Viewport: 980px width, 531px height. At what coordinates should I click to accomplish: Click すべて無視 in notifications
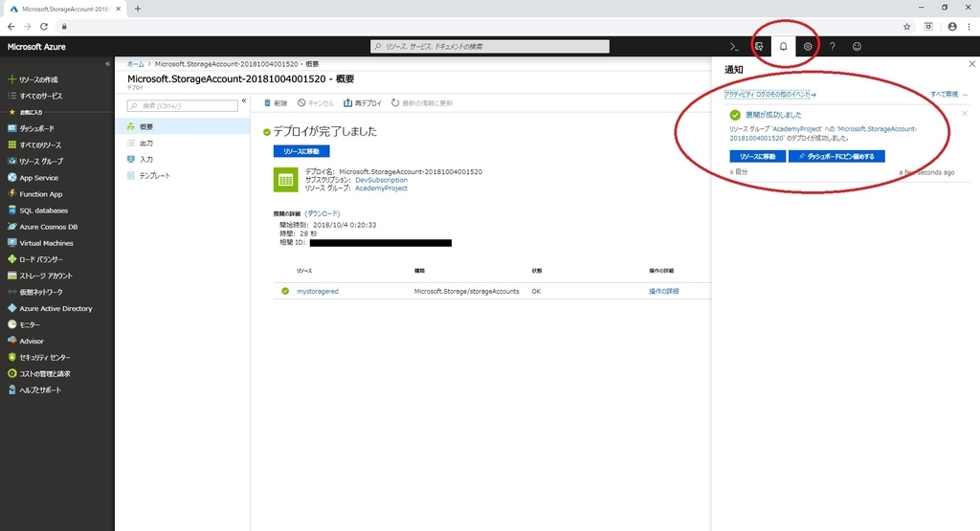click(945, 95)
